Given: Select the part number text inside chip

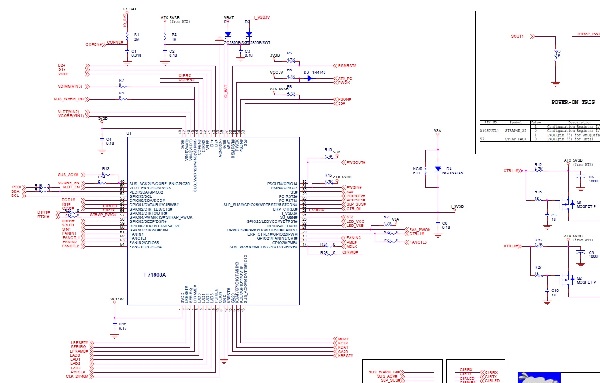Looking at the screenshot, I should 155,275.
